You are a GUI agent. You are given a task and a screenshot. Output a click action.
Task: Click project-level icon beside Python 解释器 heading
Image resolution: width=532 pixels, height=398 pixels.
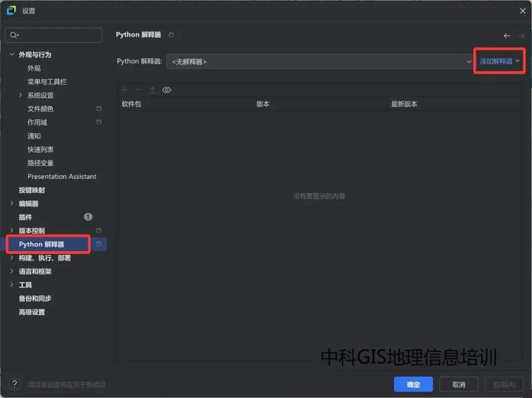coord(171,35)
